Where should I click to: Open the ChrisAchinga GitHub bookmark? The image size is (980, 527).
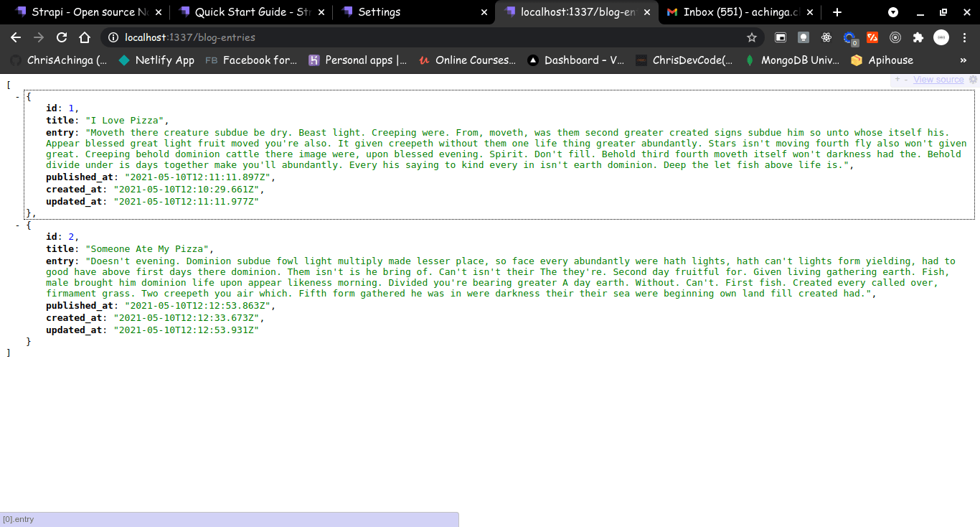(x=60, y=60)
